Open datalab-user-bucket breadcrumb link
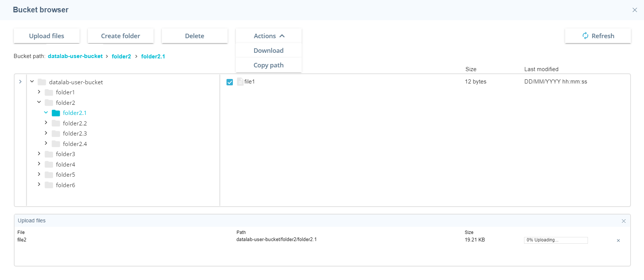This screenshot has width=644, height=280. [x=75, y=56]
